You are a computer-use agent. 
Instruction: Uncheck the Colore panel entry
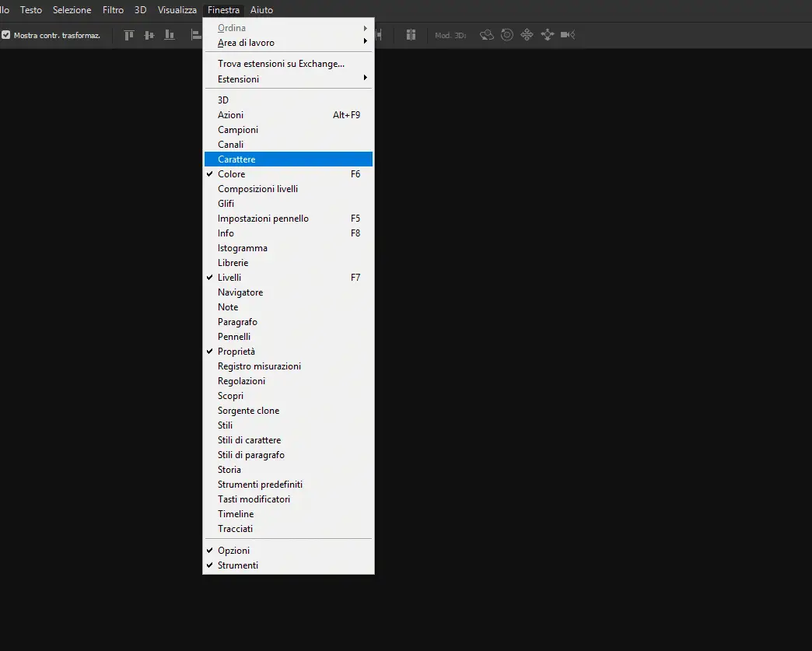tap(289, 174)
